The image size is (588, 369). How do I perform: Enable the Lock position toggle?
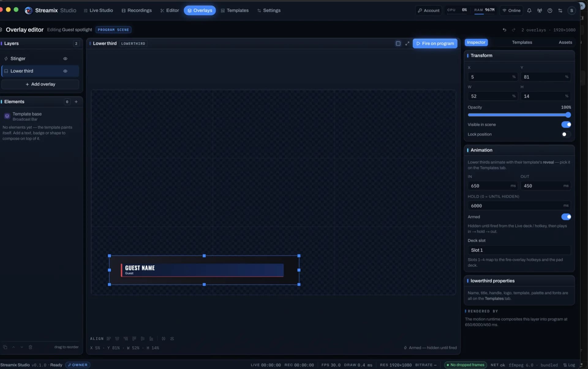[566, 134]
